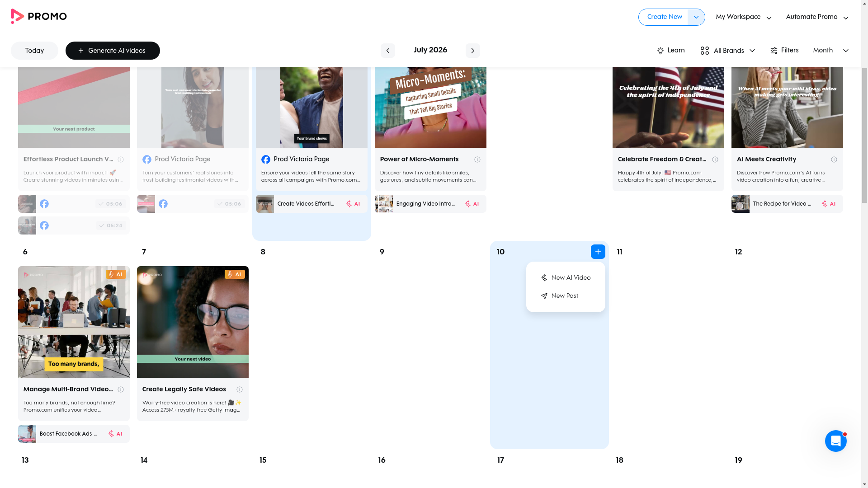This screenshot has width=868, height=488.
Task: Click the Generate AI videos button
Action: pyautogui.click(x=113, y=51)
